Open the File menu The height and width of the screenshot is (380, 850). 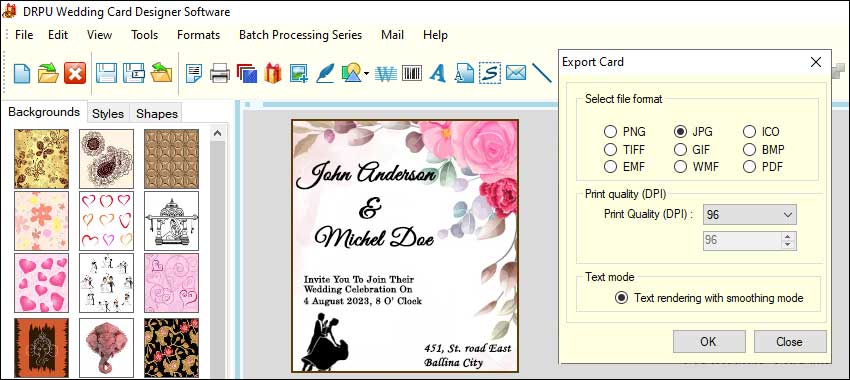pyautogui.click(x=24, y=35)
